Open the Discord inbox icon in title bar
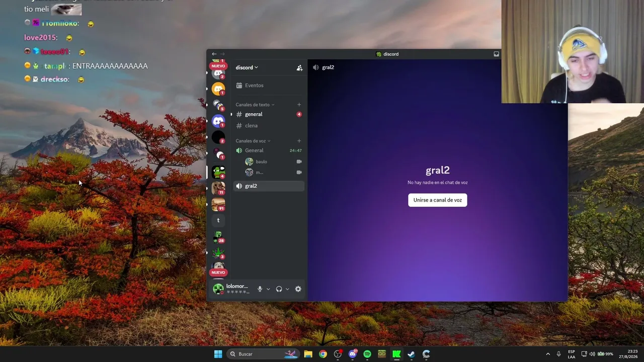 [496, 54]
